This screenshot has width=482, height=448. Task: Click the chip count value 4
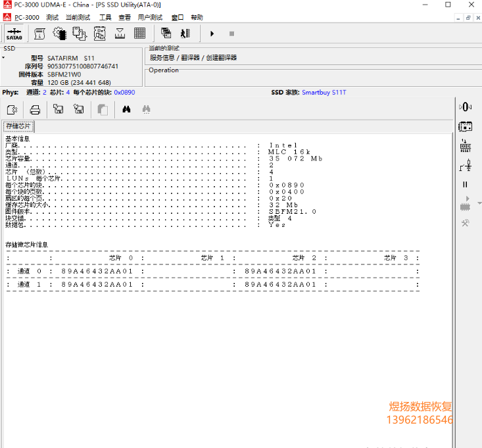click(x=68, y=93)
